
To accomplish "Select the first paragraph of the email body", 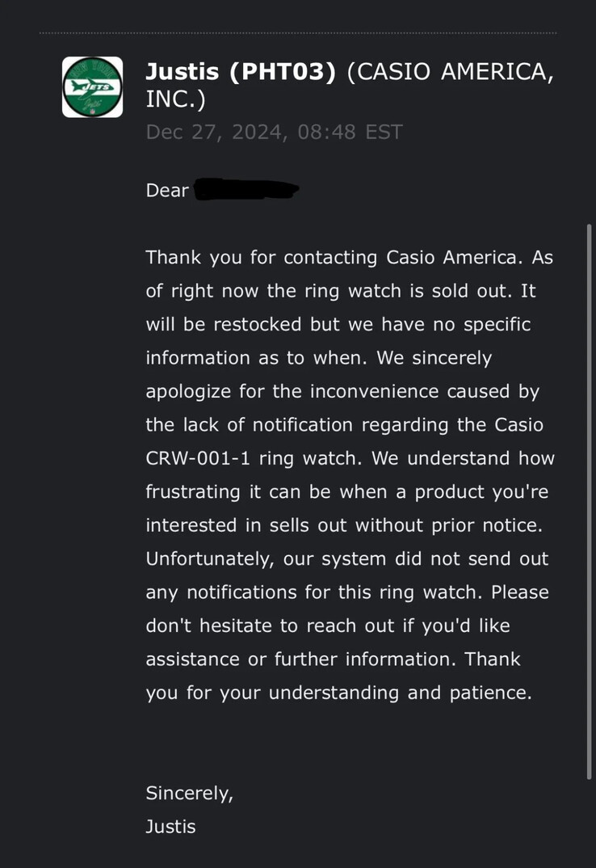I will [347, 474].
